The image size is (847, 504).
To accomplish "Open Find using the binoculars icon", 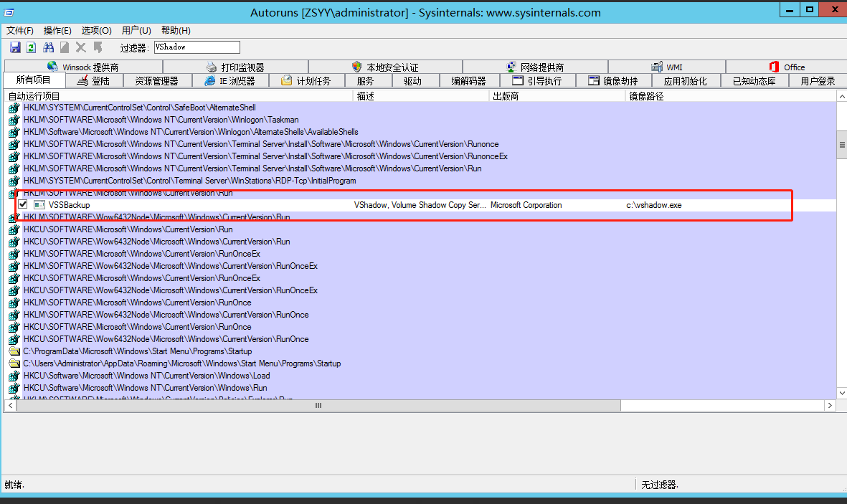I will click(x=47, y=47).
